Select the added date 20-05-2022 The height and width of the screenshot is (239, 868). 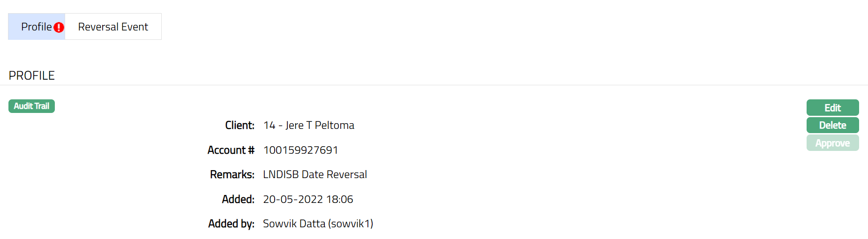[293, 199]
